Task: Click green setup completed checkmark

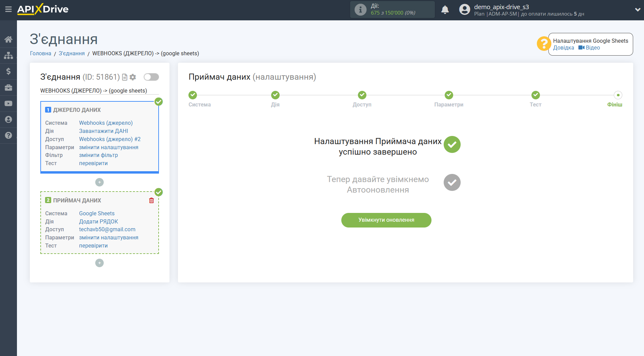Action: pyautogui.click(x=452, y=144)
